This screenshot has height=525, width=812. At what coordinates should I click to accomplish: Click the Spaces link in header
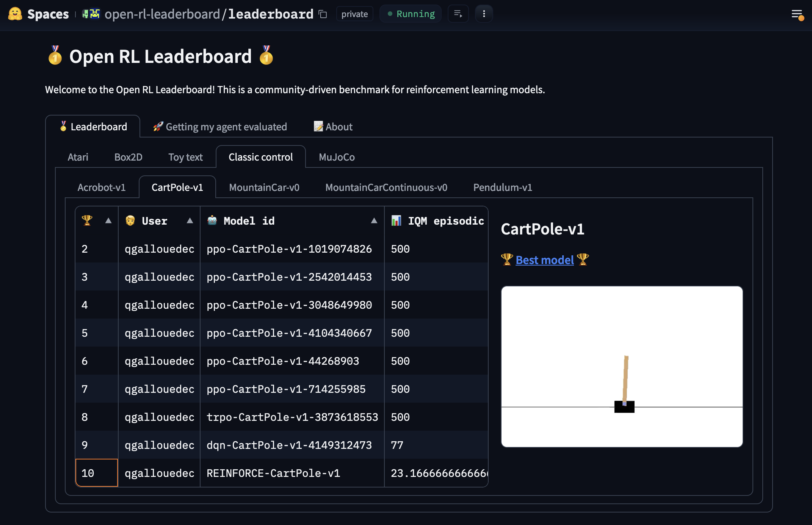pyautogui.click(x=48, y=14)
